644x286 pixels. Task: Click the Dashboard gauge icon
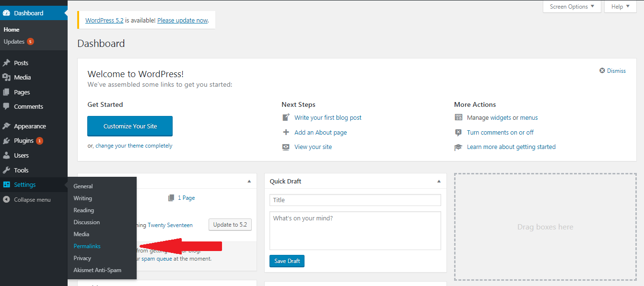6,13
